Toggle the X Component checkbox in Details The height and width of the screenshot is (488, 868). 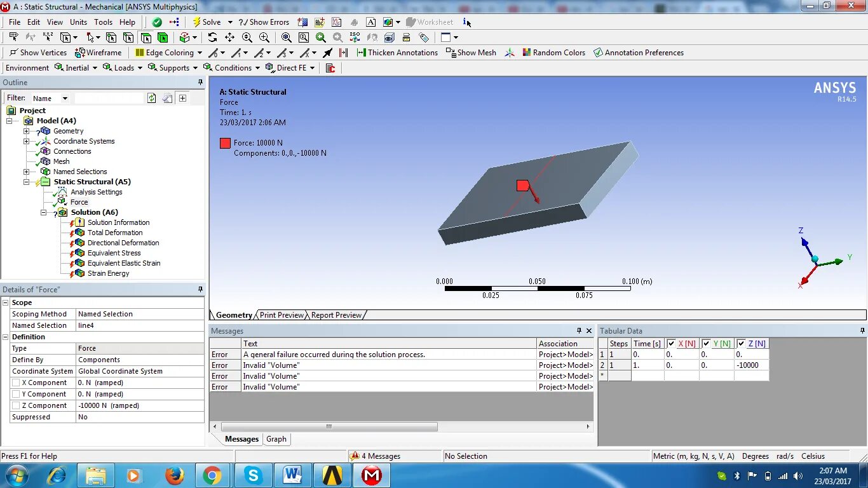pos(16,383)
